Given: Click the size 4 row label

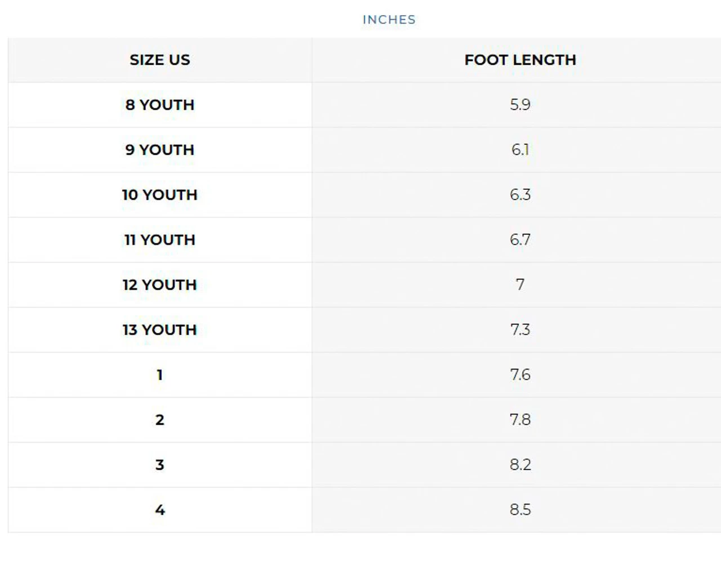Looking at the screenshot, I should coord(160,510).
